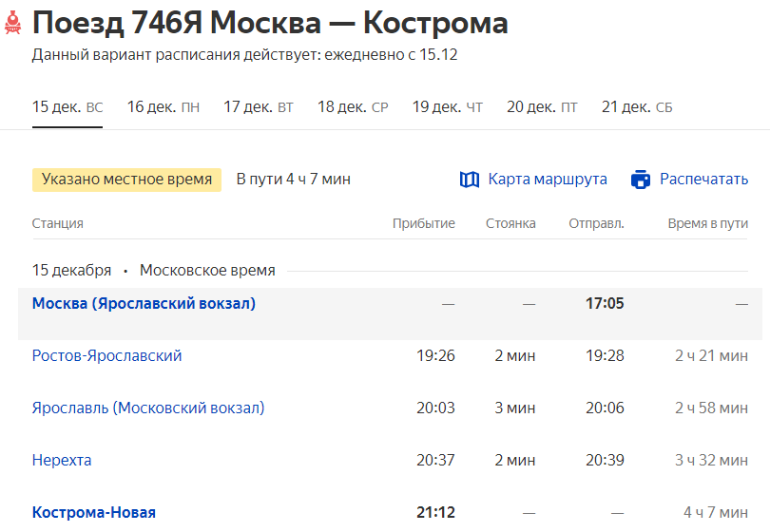Viewport: 770px width, 532px height.
Task: Select the 19 дек. ЧТ date tab
Action: (x=447, y=107)
